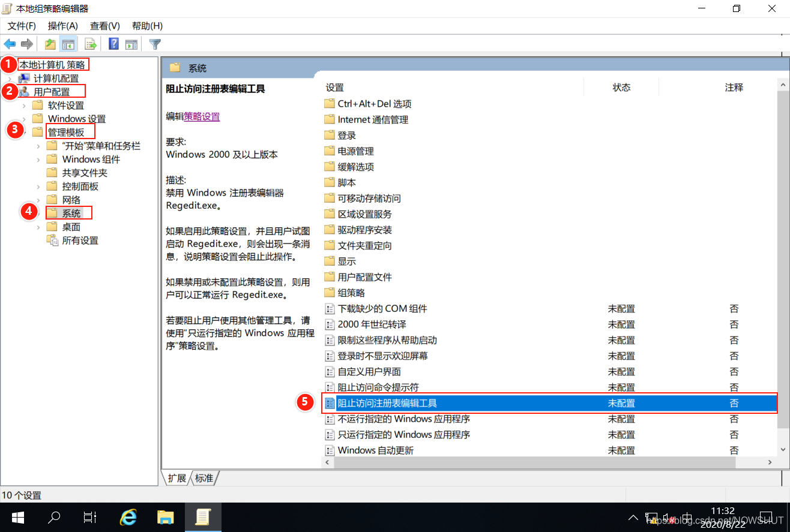Image resolution: width=790 pixels, height=532 pixels.
Task: Expand the "开始"菜单和任务栏 node
Action: pyautogui.click(x=38, y=146)
